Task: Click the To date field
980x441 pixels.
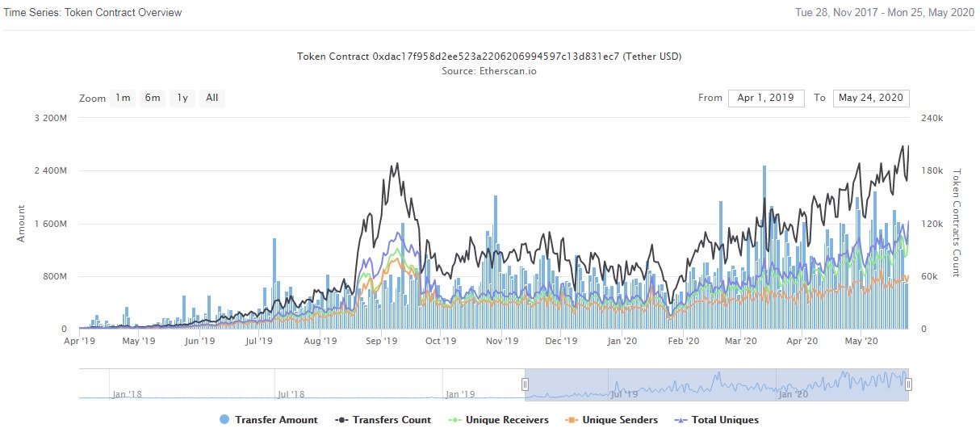Action: [871, 98]
